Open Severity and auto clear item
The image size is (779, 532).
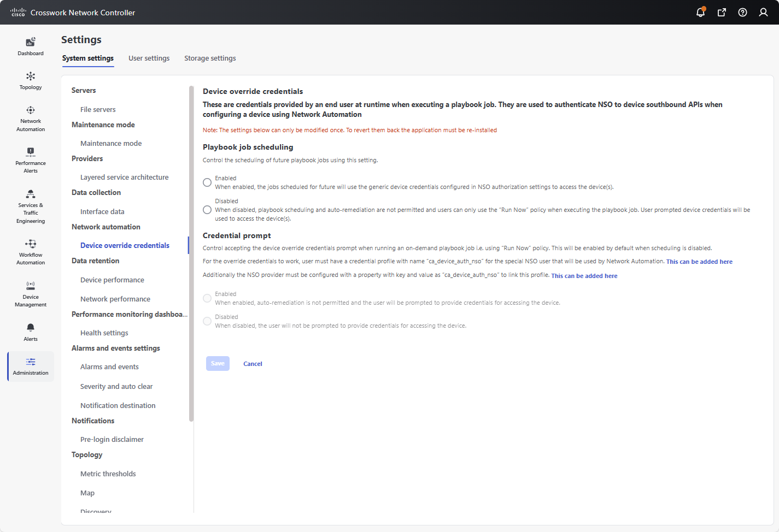[116, 386]
